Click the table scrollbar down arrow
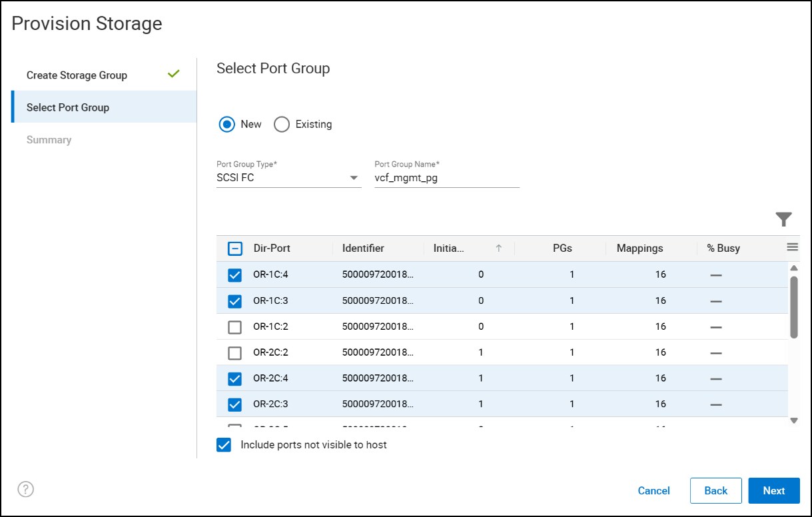The height and width of the screenshot is (517, 812). [x=793, y=420]
